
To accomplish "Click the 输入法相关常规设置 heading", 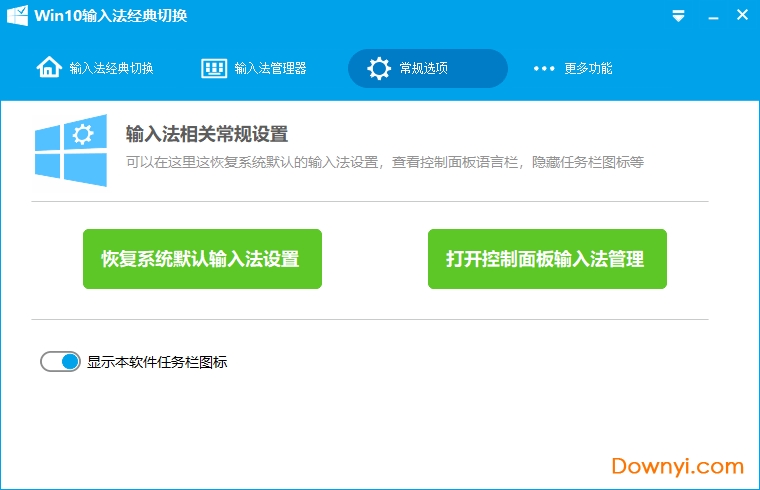I will pos(206,134).
